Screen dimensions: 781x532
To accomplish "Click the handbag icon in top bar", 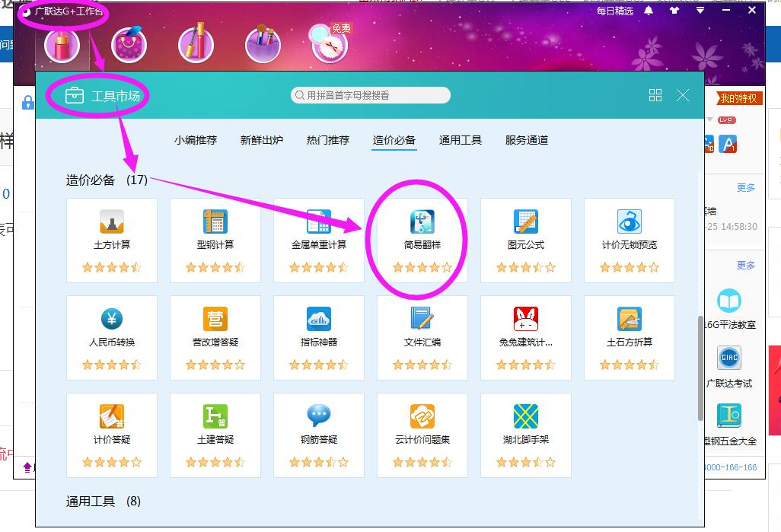I will click(x=129, y=46).
